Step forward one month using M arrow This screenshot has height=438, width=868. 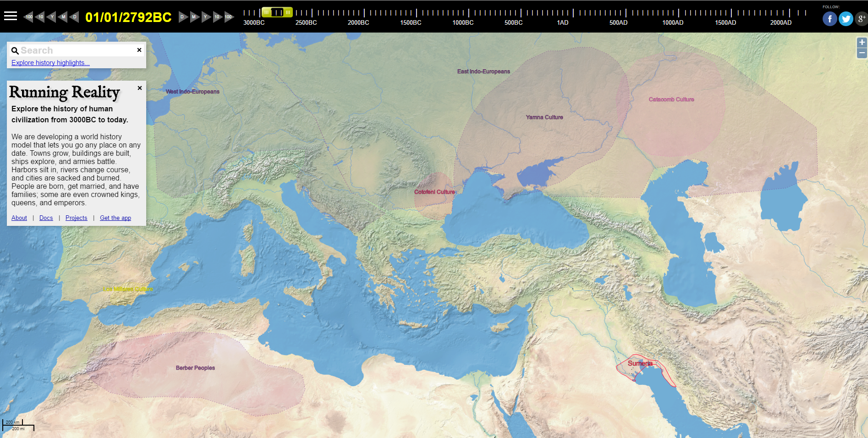194,17
